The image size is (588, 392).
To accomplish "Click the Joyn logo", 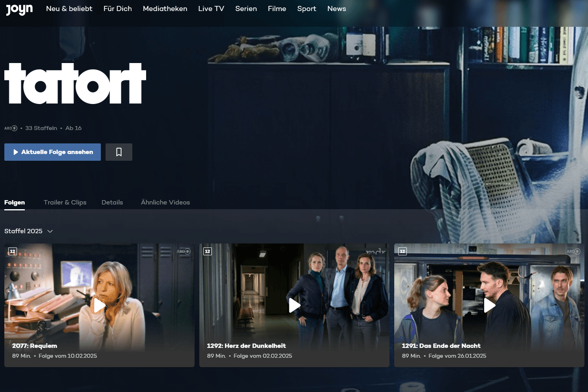I will [19, 9].
